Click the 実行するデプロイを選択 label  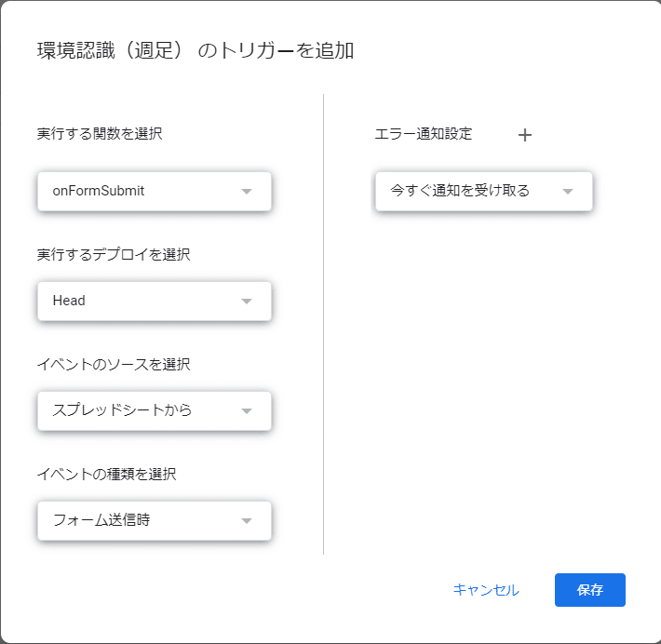(x=114, y=255)
